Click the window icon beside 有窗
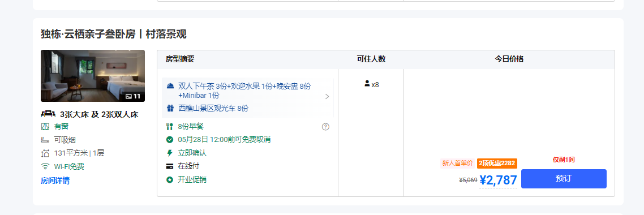The image size is (644, 215). coord(45,127)
